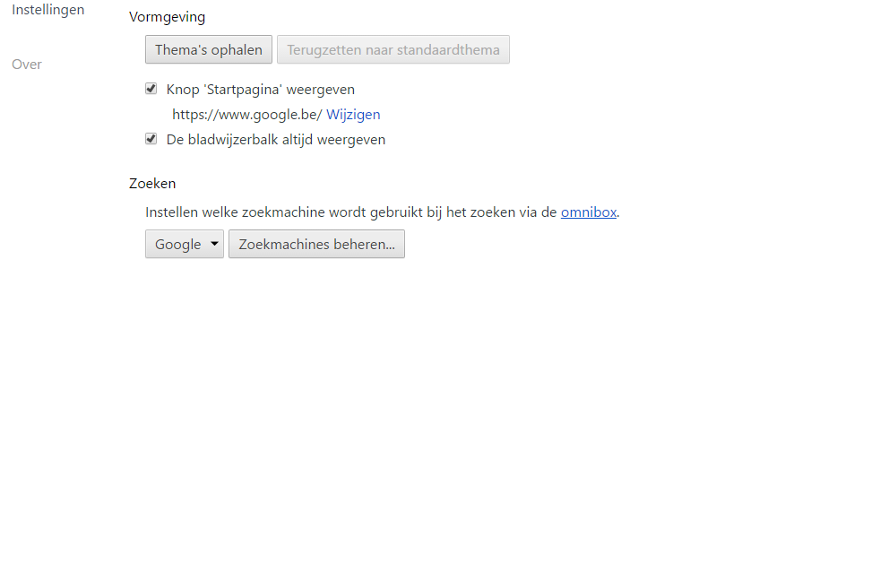
Task: Click the Google text in search selector
Action: 177,245
